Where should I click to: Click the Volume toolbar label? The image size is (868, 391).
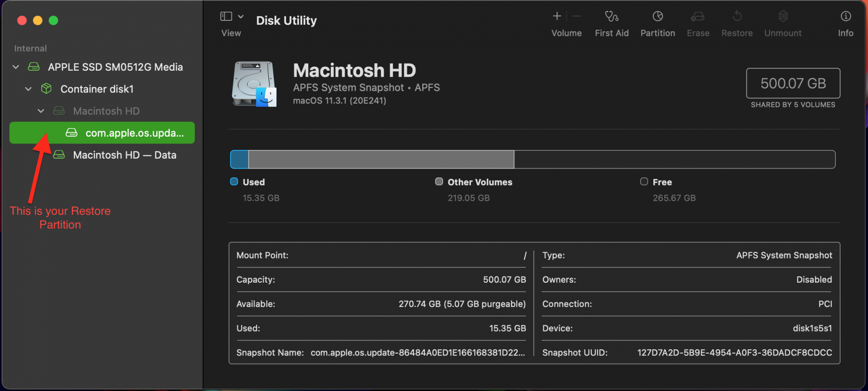(566, 33)
